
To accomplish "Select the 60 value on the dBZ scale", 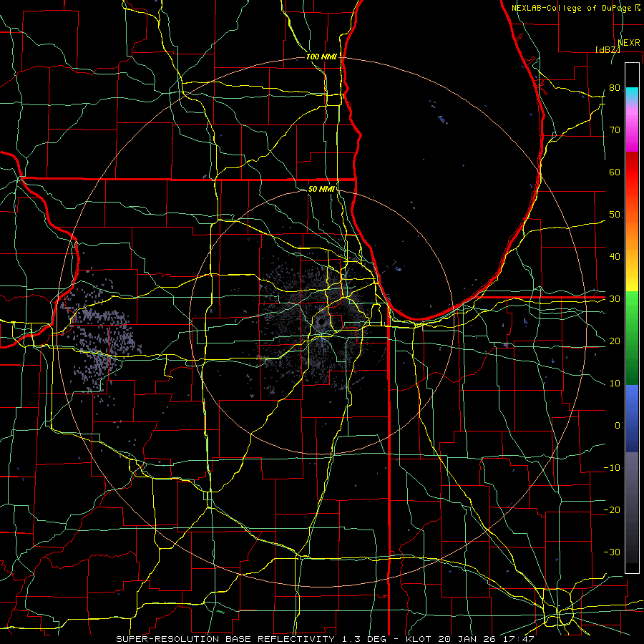I will (615, 172).
